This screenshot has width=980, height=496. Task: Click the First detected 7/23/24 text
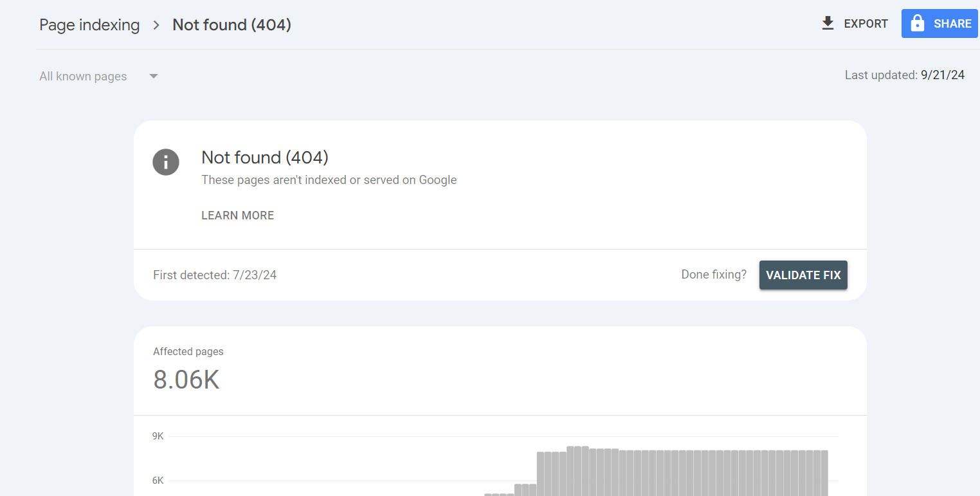pyautogui.click(x=215, y=275)
